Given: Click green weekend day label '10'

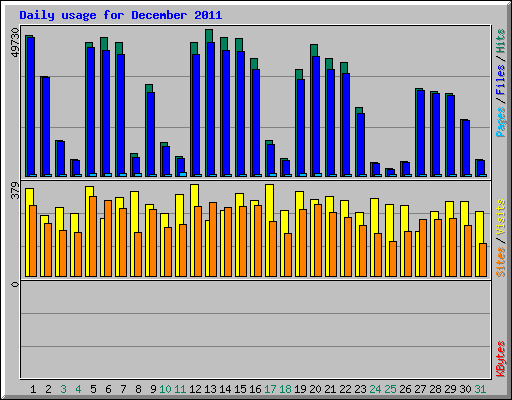Looking at the screenshot, I should tap(165, 389).
